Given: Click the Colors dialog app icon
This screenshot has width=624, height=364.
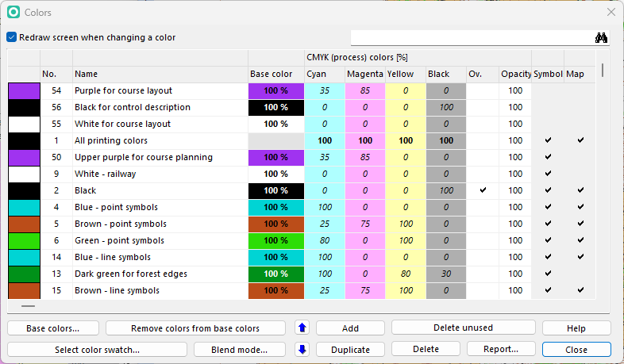Looking at the screenshot, I should point(13,13).
